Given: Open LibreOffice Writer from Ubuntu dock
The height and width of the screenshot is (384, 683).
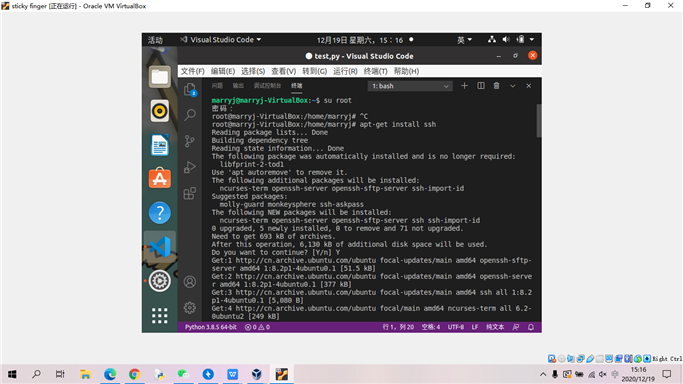Looking at the screenshot, I should (x=159, y=145).
